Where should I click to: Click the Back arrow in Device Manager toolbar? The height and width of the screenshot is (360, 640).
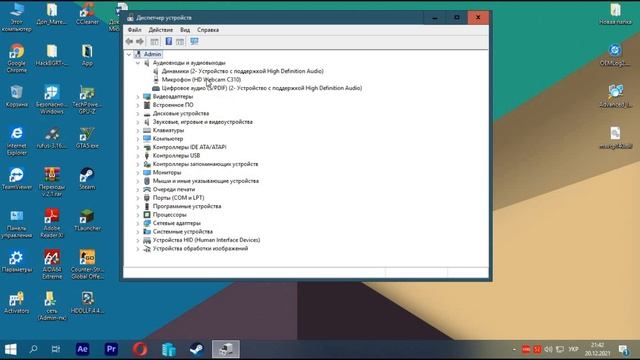point(129,41)
